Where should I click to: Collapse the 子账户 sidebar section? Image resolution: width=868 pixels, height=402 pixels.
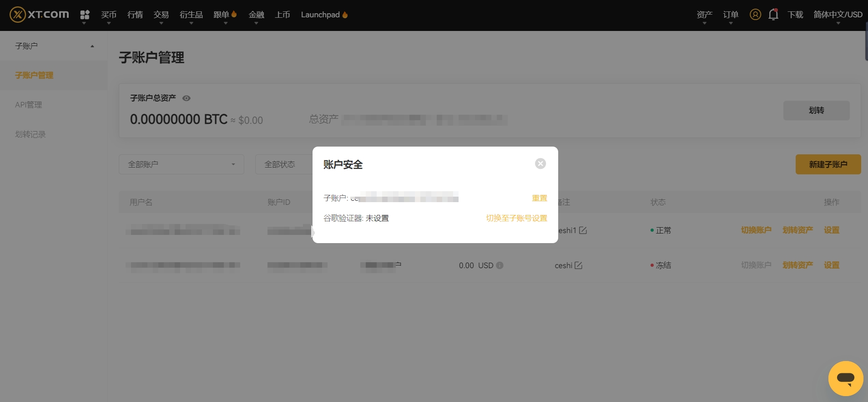pyautogui.click(x=54, y=46)
